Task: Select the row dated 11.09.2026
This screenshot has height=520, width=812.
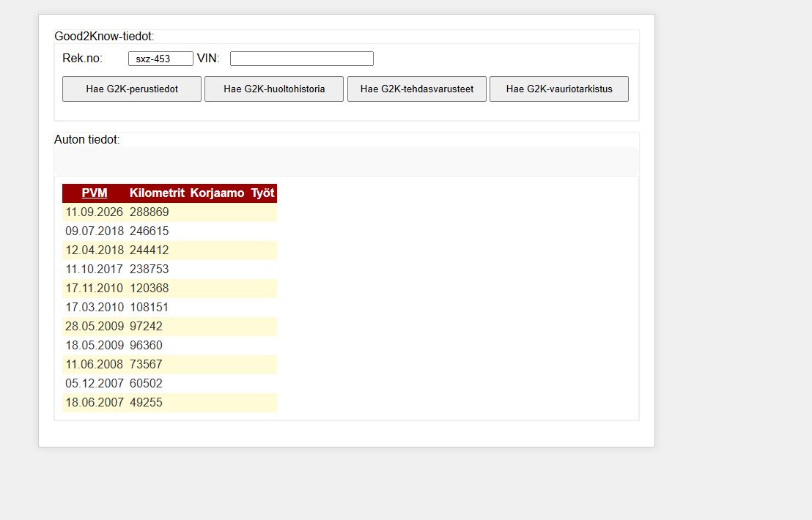Action: pyautogui.click(x=169, y=212)
